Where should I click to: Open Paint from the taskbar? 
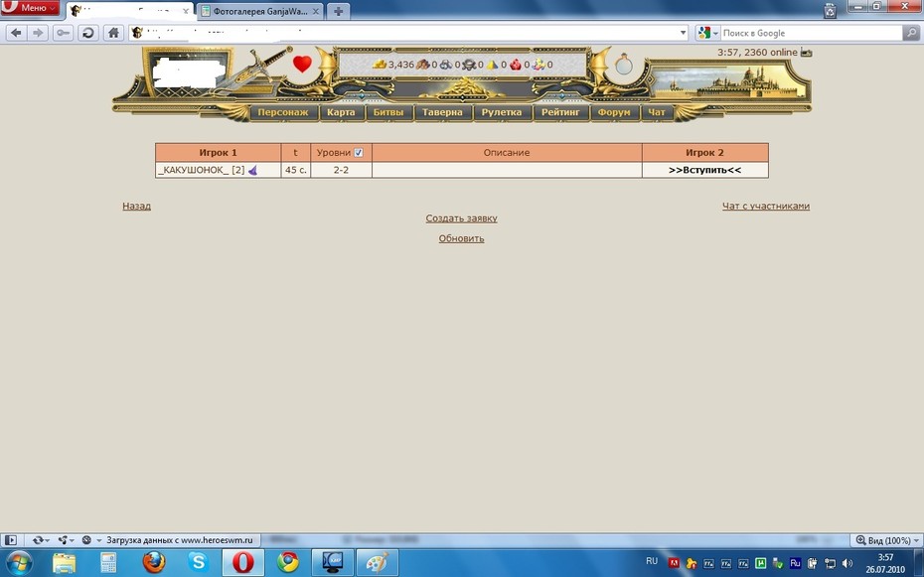pos(378,563)
